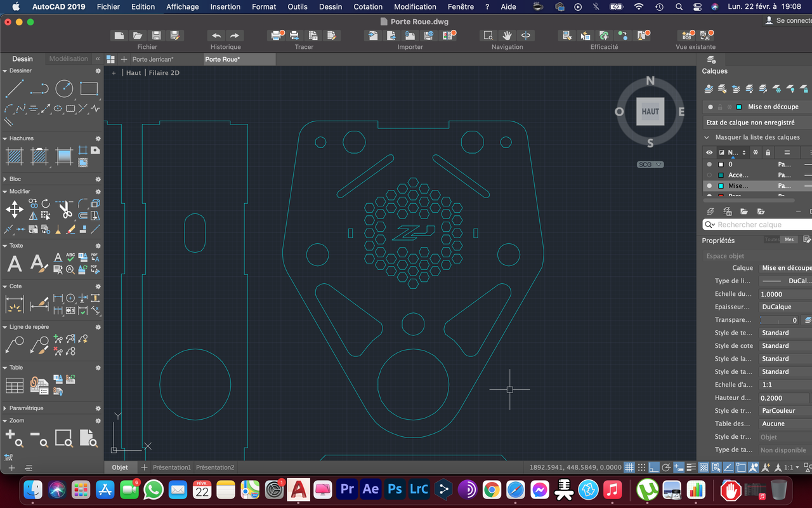
Task: Select the Fillet tool in Modifier
Action: click(x=83, y=204)
